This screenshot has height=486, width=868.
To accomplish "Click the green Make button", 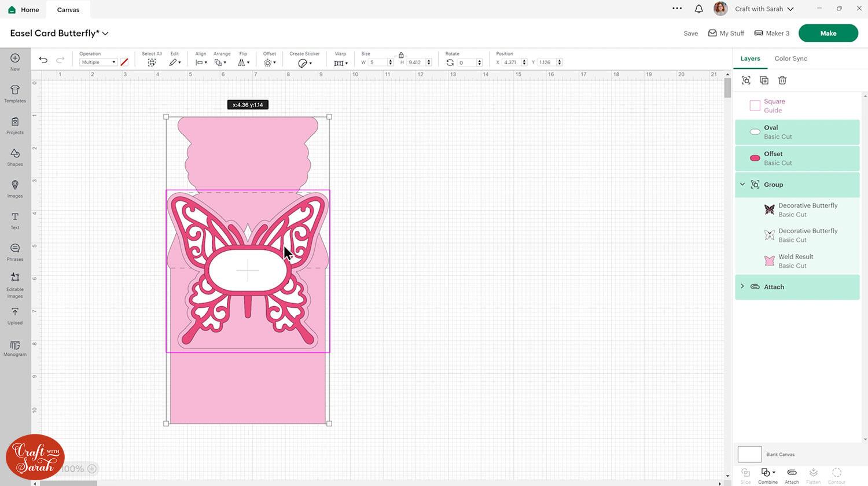I will point(827,33).
